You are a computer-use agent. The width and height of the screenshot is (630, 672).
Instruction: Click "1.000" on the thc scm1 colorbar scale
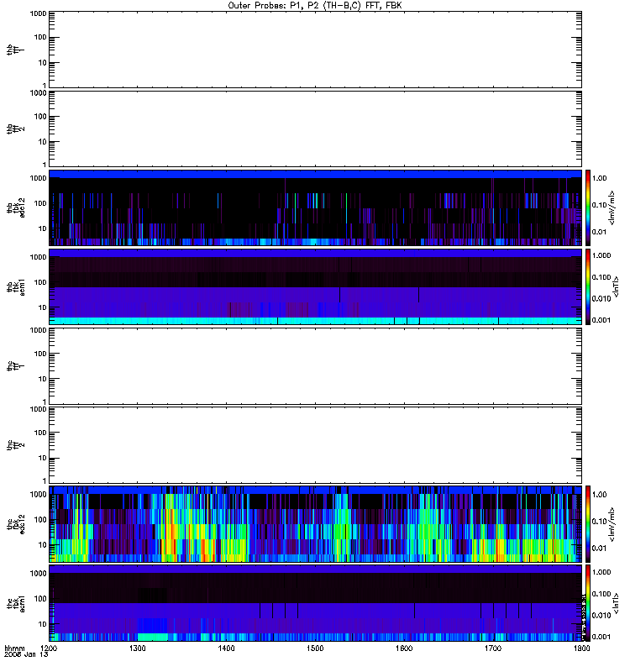[x=601, y=572]
